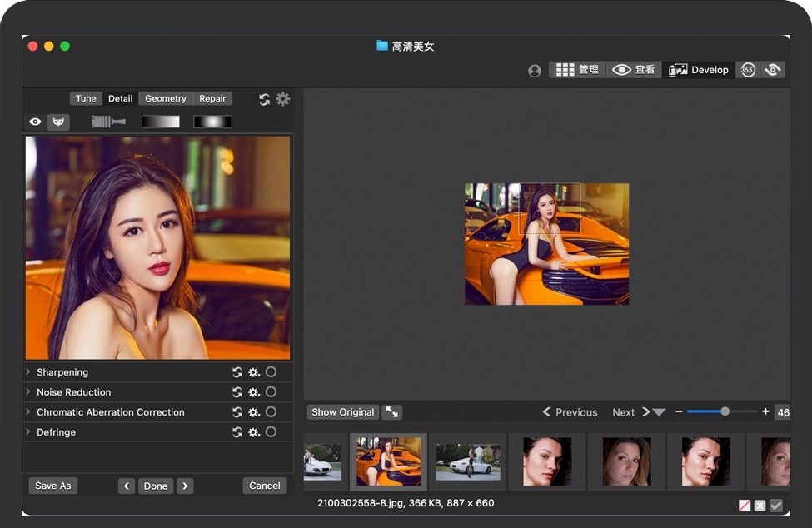Toggle the Noise Reduction enable circle

click(271, 392)
